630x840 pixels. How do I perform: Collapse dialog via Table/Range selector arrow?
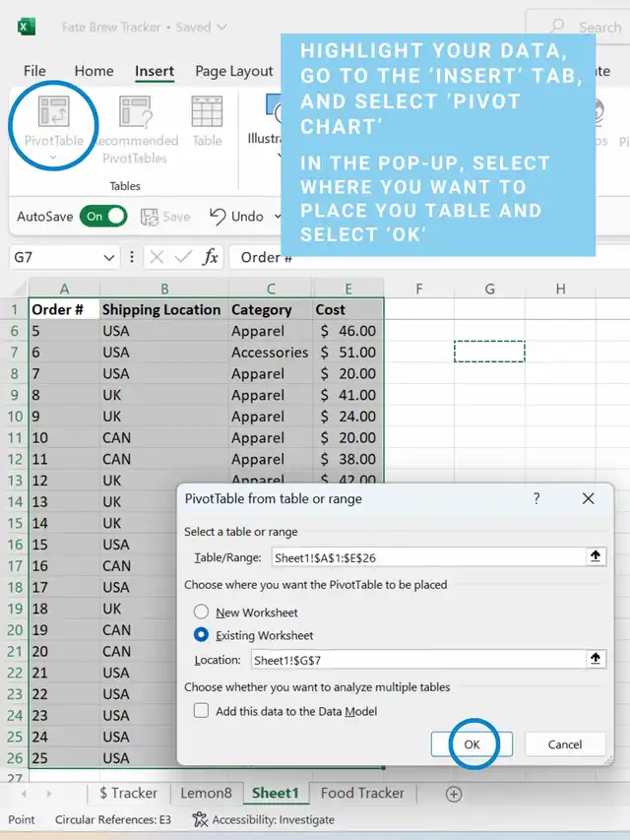596,556
